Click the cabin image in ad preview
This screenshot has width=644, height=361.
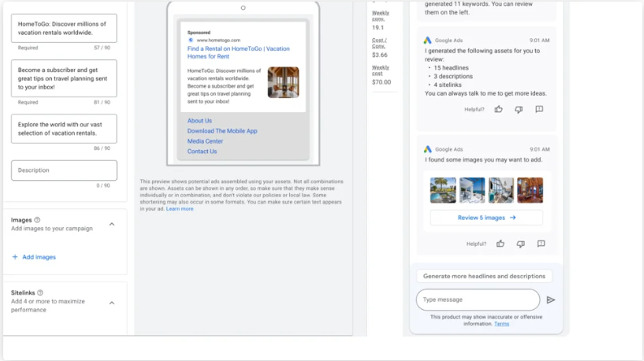[283, 83]
